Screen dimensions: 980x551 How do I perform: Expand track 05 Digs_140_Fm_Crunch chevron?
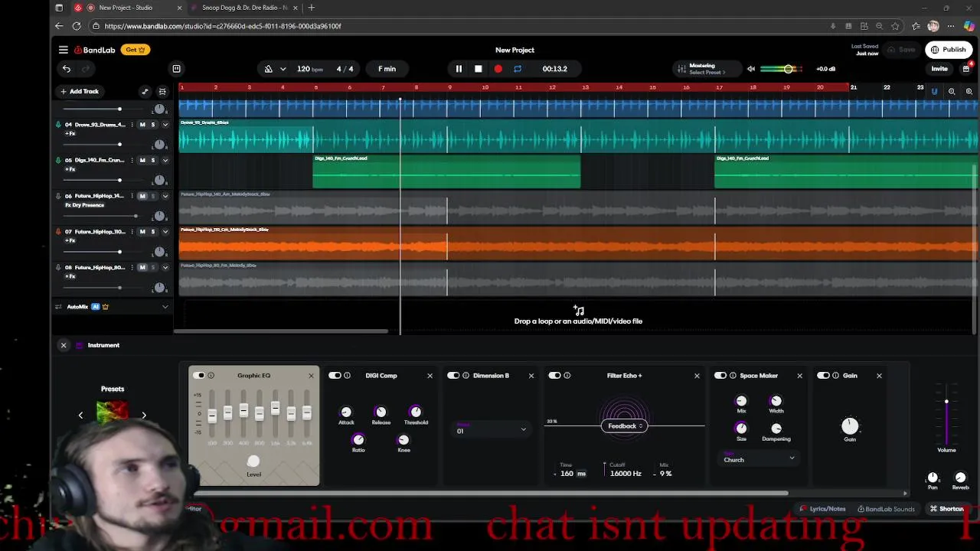(x=165, y=161)
